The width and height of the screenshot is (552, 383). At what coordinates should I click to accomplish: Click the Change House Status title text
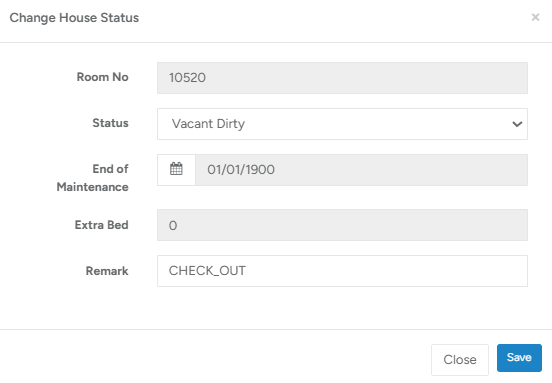(x=74, y=18)
